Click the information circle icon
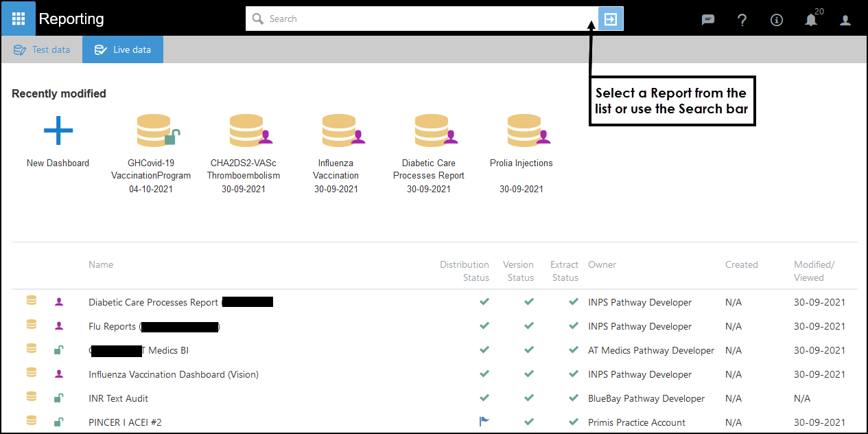Screen dimensions: 868x434 [777, 20]
